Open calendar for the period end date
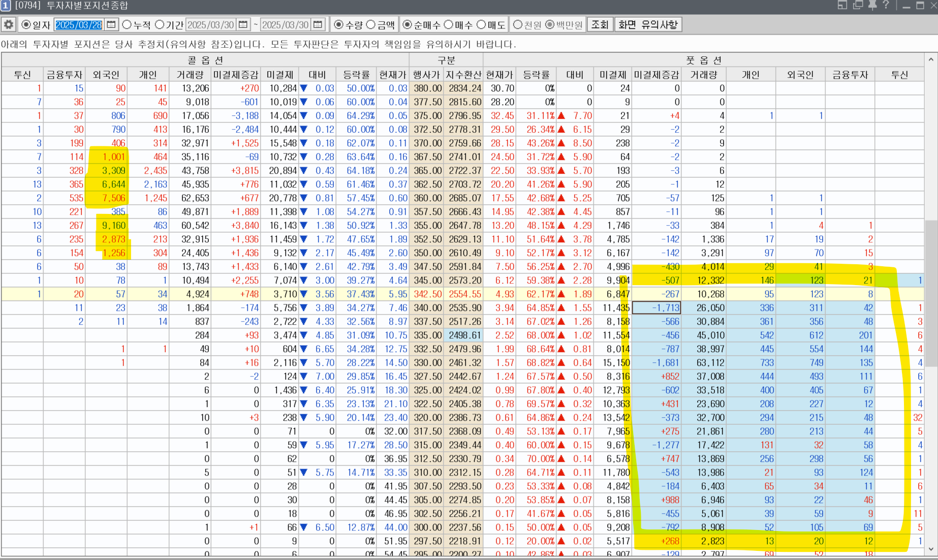The width and height of the screenshot is (938, 560). tap(318, 24)
